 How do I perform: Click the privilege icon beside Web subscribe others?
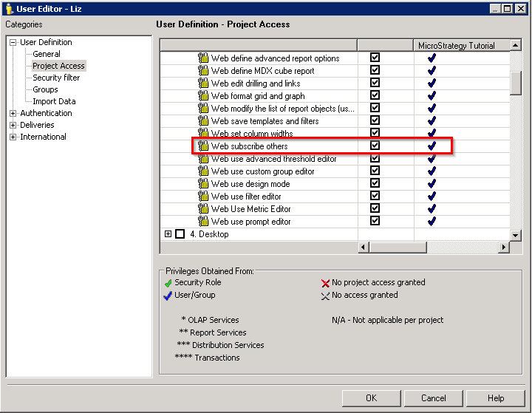(203, 146)
